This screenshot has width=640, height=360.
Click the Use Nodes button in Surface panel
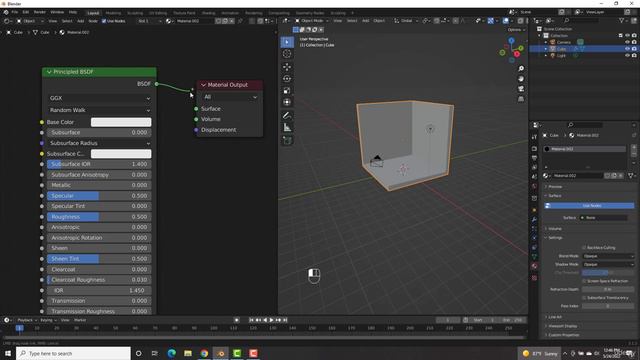click(590, 206)
